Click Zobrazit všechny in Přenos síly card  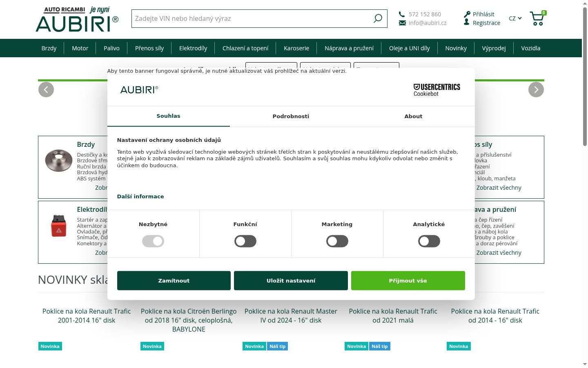point(499,188)
